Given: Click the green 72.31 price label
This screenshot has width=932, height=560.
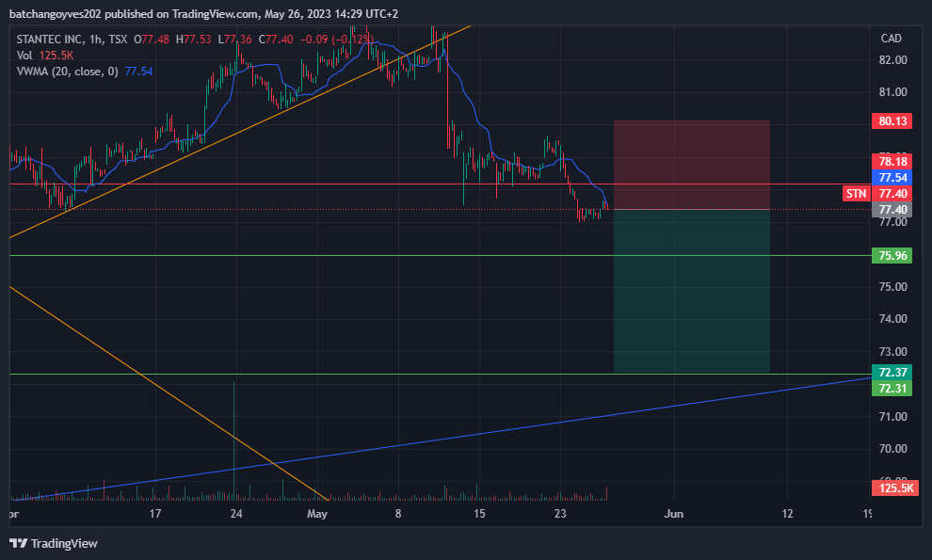Looking at the screenshot, I should [892, 388].
